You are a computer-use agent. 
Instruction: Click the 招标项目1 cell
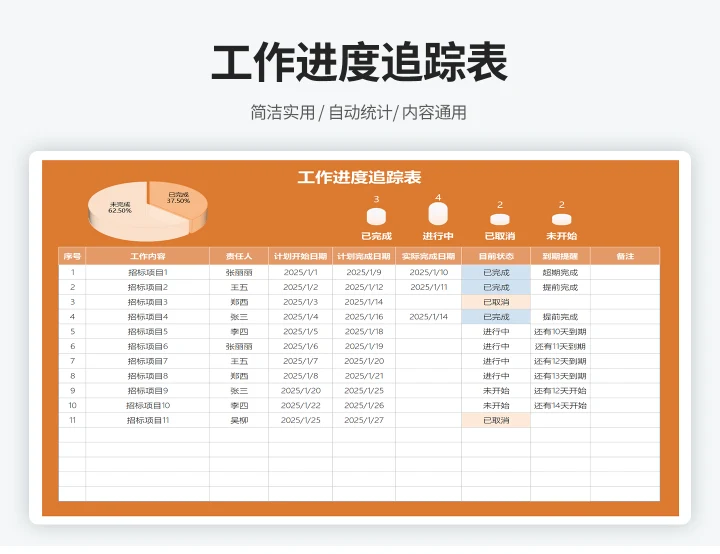147,272
